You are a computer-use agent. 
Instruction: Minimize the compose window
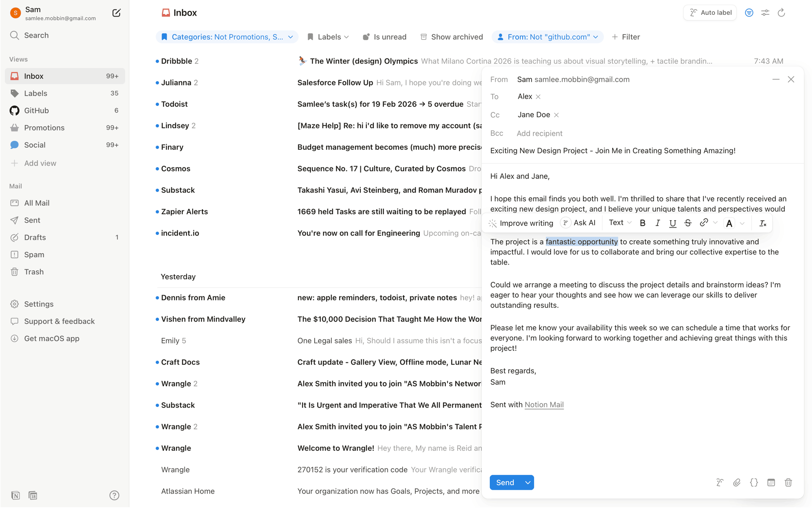click(776, 80)
